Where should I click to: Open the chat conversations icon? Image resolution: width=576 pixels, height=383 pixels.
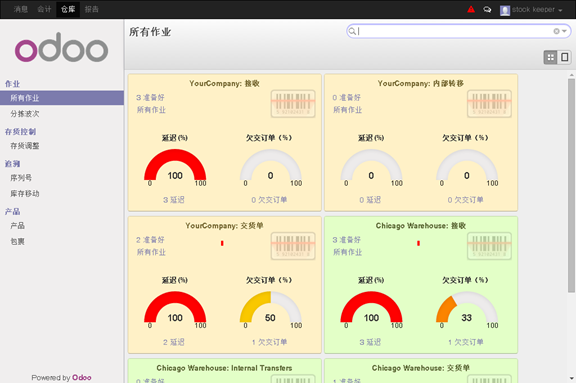tap(487, 10)
